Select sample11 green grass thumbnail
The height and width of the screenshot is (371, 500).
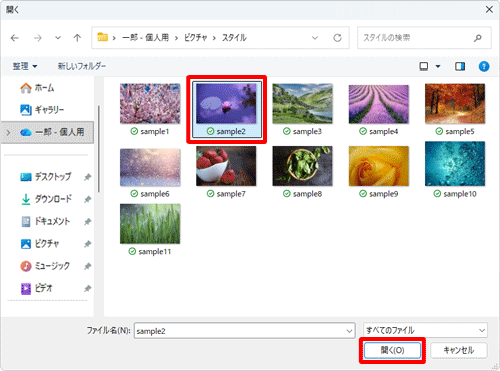coord(150,224)
